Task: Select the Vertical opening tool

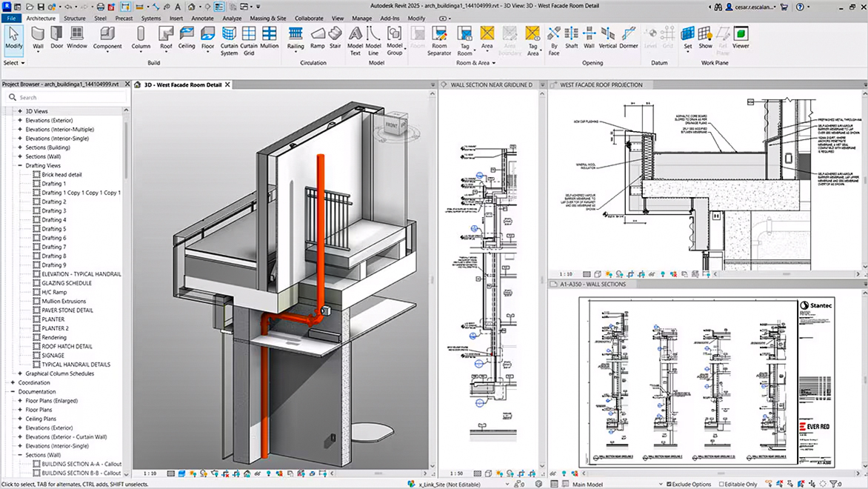Action: pos(607,38)
